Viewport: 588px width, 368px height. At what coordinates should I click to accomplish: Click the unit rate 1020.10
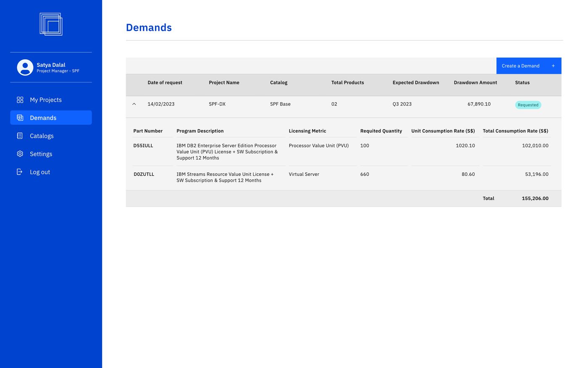coord(465,146)
